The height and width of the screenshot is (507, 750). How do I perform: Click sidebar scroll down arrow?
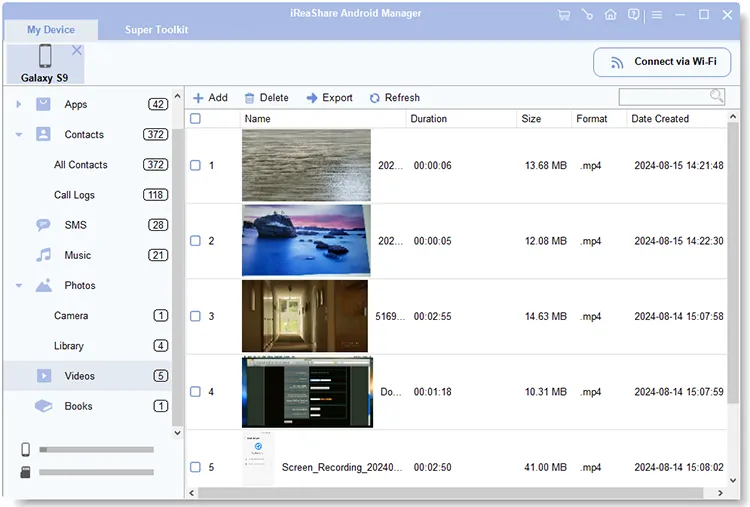point(177,433)
